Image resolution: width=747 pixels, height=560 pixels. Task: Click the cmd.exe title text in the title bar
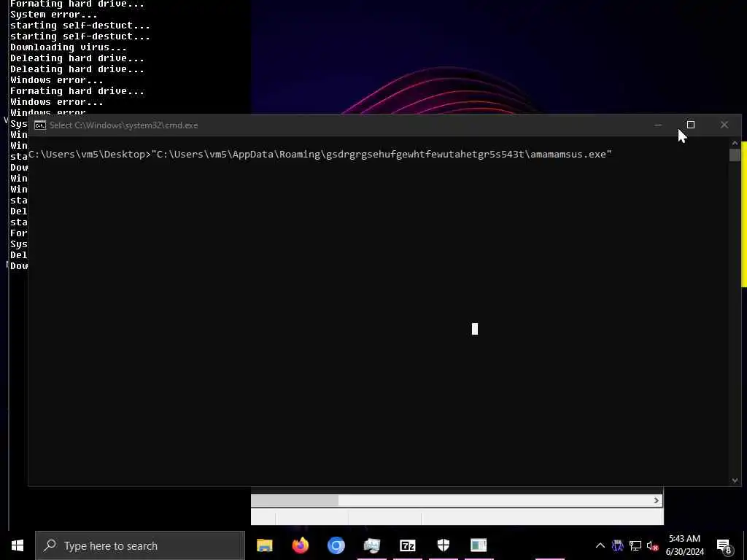[124, 125]
